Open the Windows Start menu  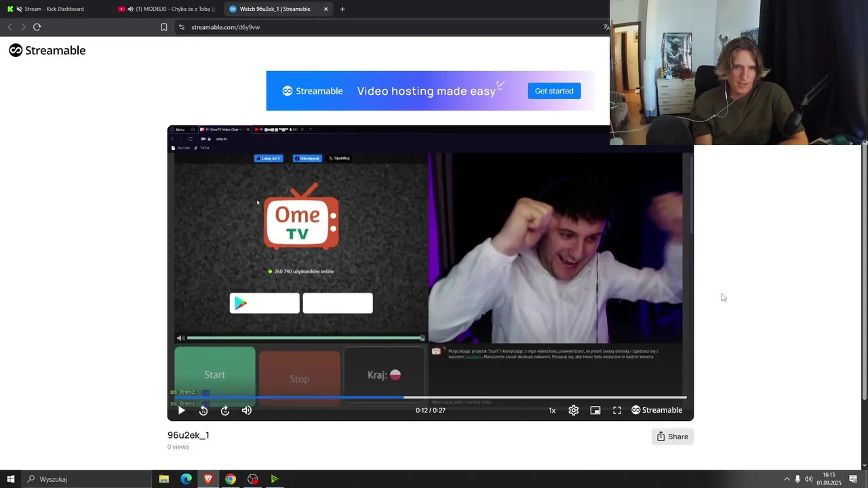(10, 479)
